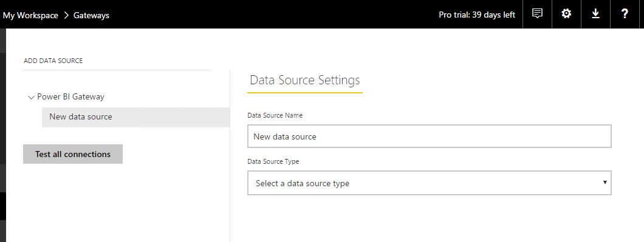Click the Data Source Type dropdown arrow
Image resolution: width=644 pixels, height=242 pixels.
[x=605, y=182]
